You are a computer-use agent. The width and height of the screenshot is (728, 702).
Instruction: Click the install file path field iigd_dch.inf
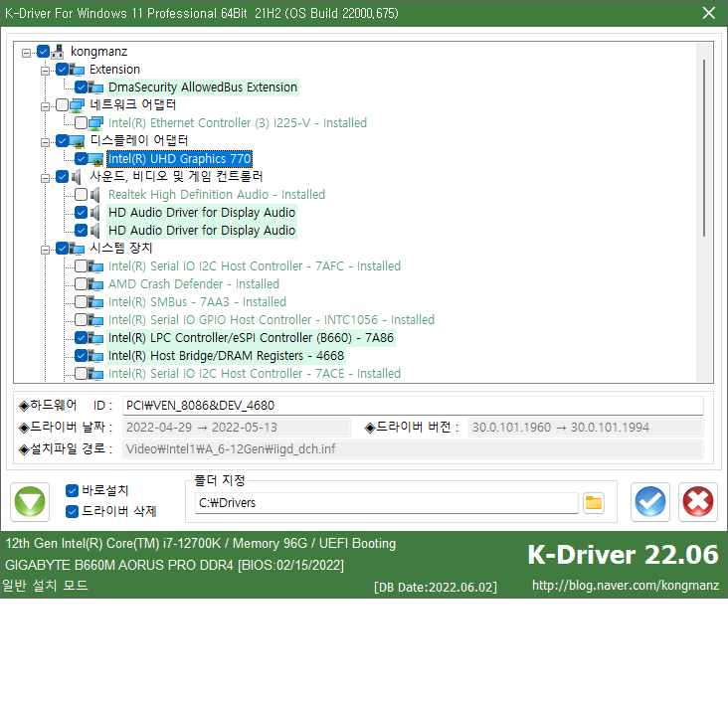[413, 449]
